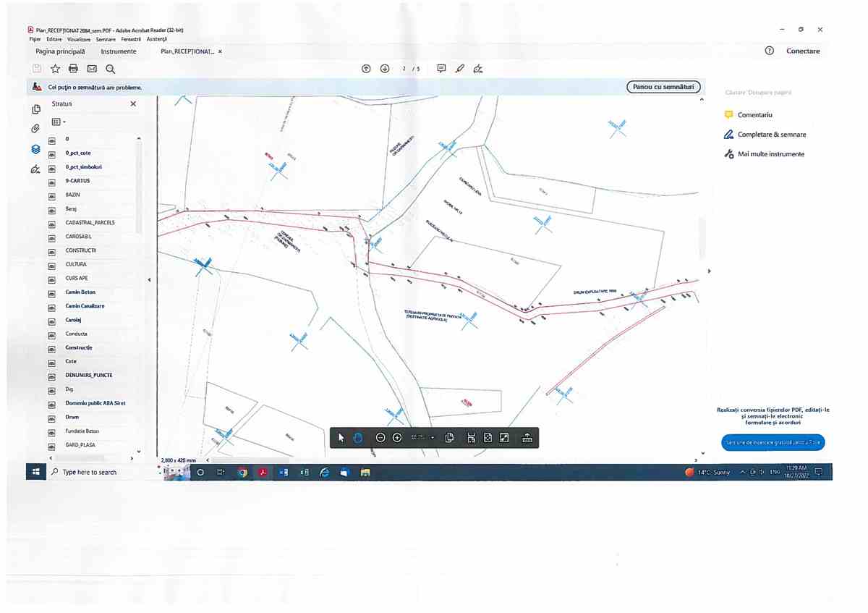Open the layers panel options dropdown
The width and height of the screenshot is (868, 613).
[x=59, y=122]
